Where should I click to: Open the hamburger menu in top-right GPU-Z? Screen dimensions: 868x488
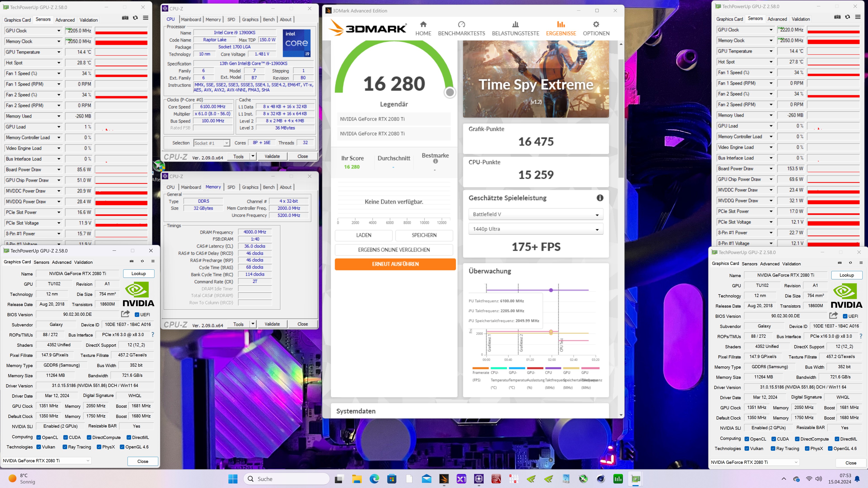[x=858, y=17]
